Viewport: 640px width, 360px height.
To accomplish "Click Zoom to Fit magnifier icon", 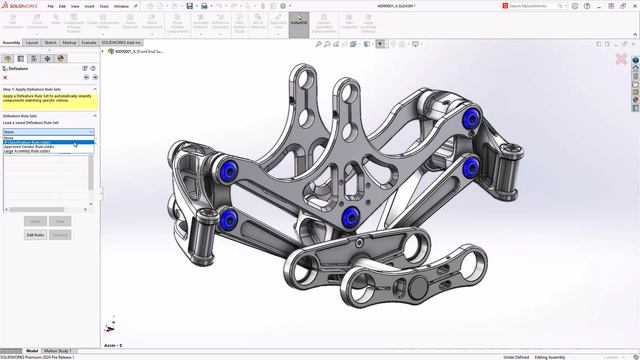I will [x=318, y=44].
